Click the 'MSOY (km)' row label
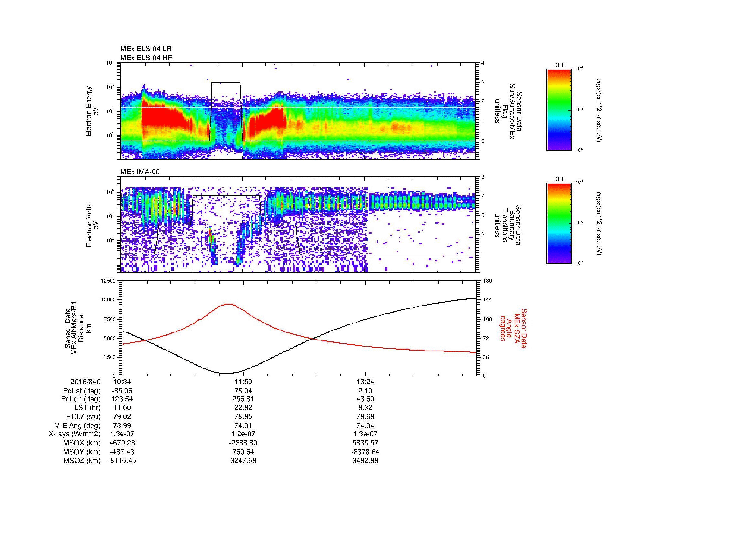 pos(82,452)
